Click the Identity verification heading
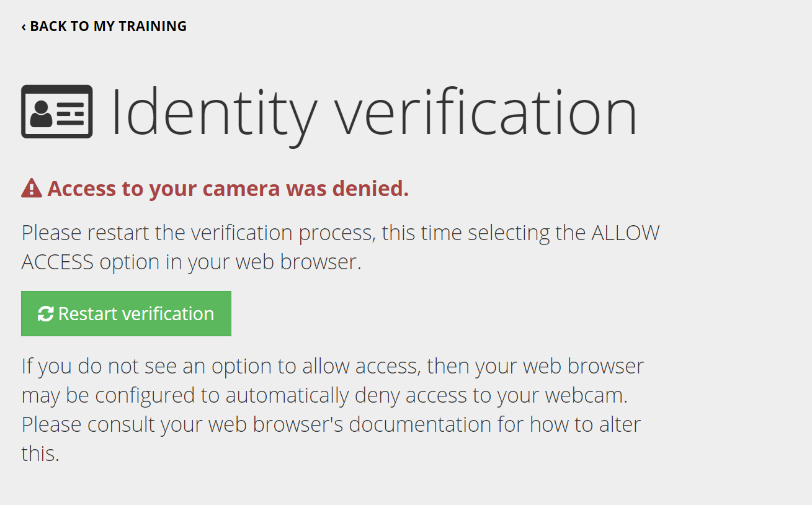Viewport: 812px width, 505px height. click(373, 113)
